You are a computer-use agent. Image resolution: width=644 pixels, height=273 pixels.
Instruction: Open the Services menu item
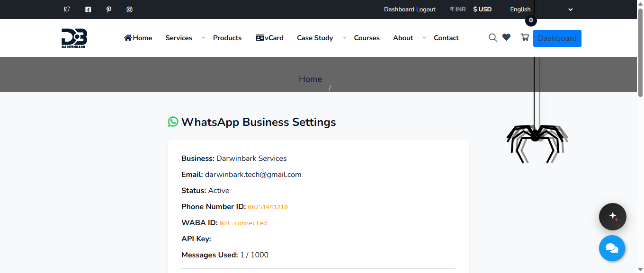point(179,38)
